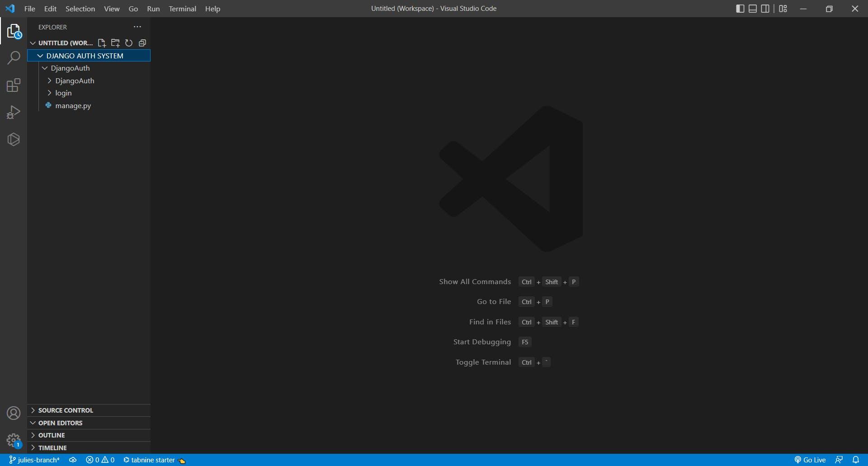Open the Manage gear settings icon
This screenshot has width=868, height=466.
click(14, 440)
